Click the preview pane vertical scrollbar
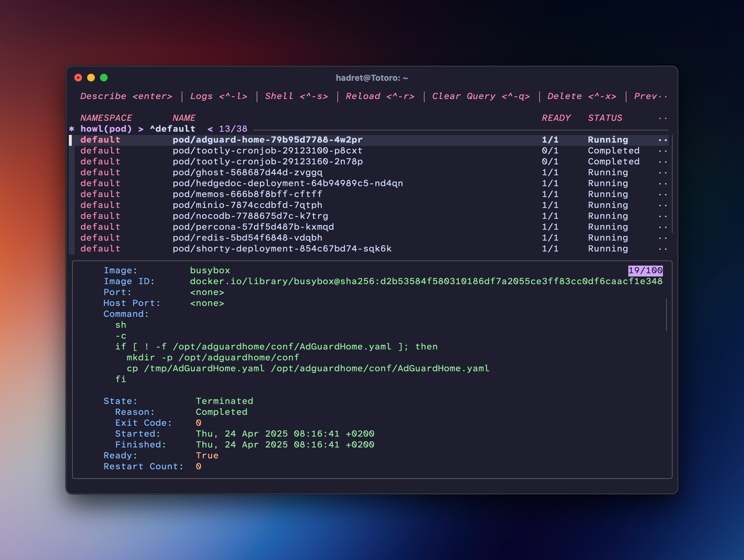The width and height of the screenshot is (744, 560). pyautogui.click(x=666, y=315)
